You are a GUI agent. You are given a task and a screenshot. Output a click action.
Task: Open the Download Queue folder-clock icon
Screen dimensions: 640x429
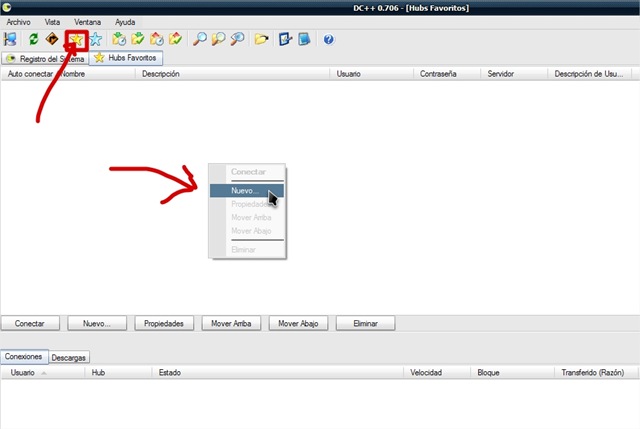pyautogui.click(x=119, y=39)
